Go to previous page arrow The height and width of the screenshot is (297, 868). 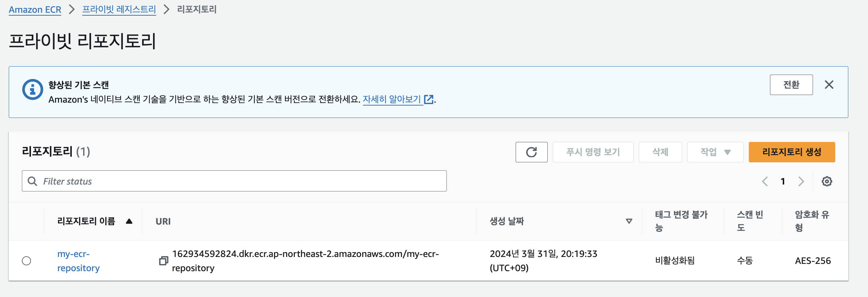(765, 181)
